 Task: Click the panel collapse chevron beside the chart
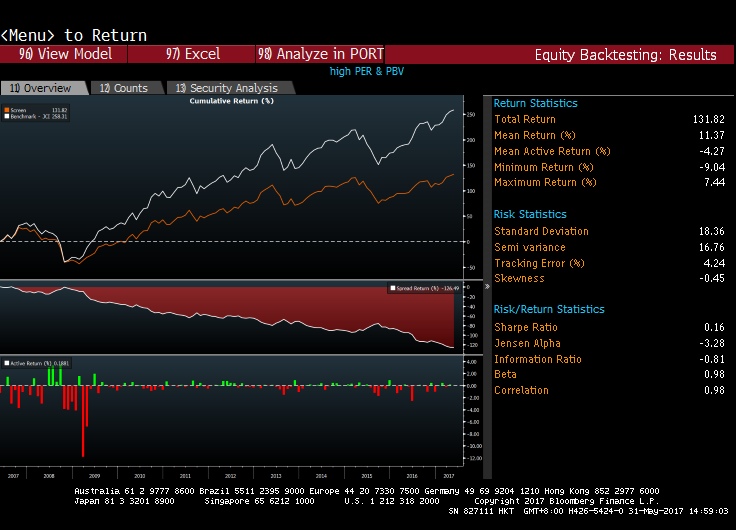[487, 286]
